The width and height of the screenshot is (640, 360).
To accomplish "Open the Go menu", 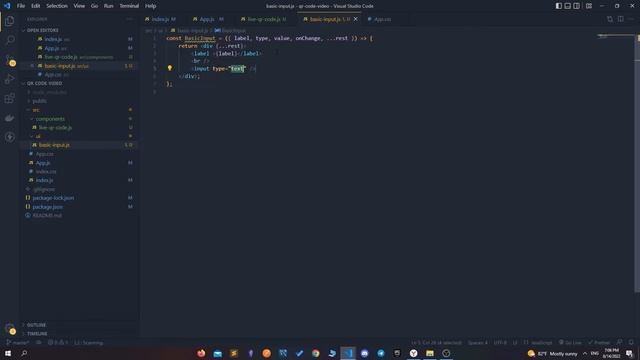I will click(94, 6).
